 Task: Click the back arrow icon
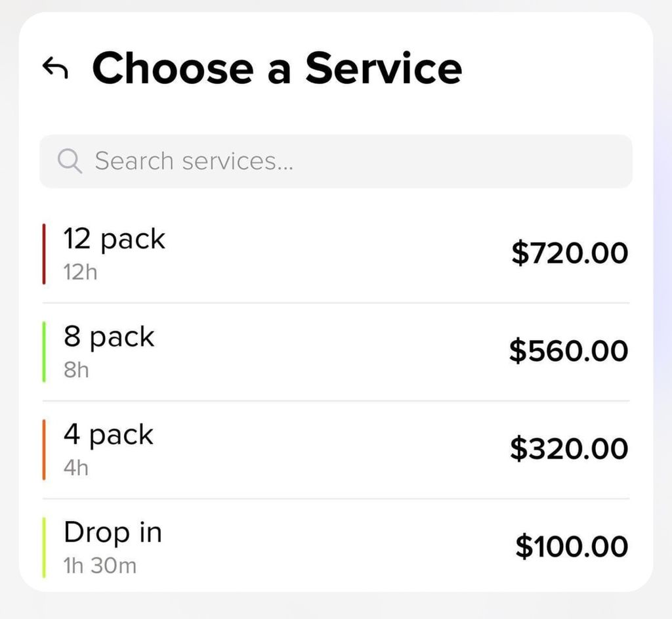point(55,68)
